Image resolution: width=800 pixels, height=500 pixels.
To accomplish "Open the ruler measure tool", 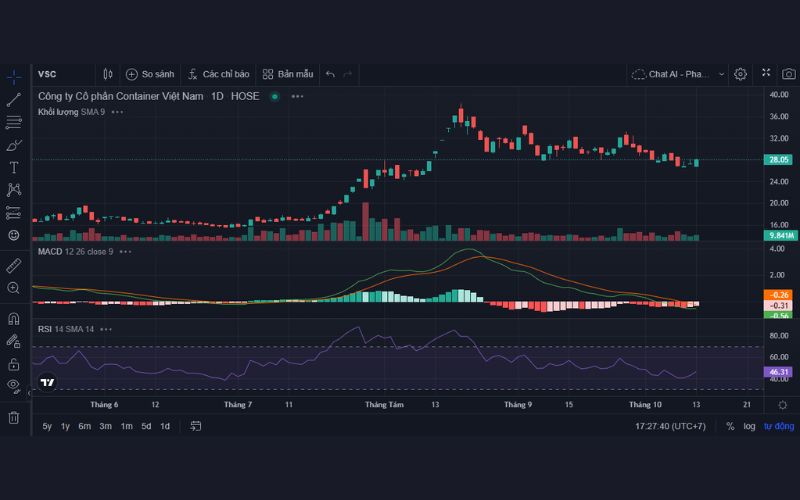I will pyautogui.click(x=14, y=266).
